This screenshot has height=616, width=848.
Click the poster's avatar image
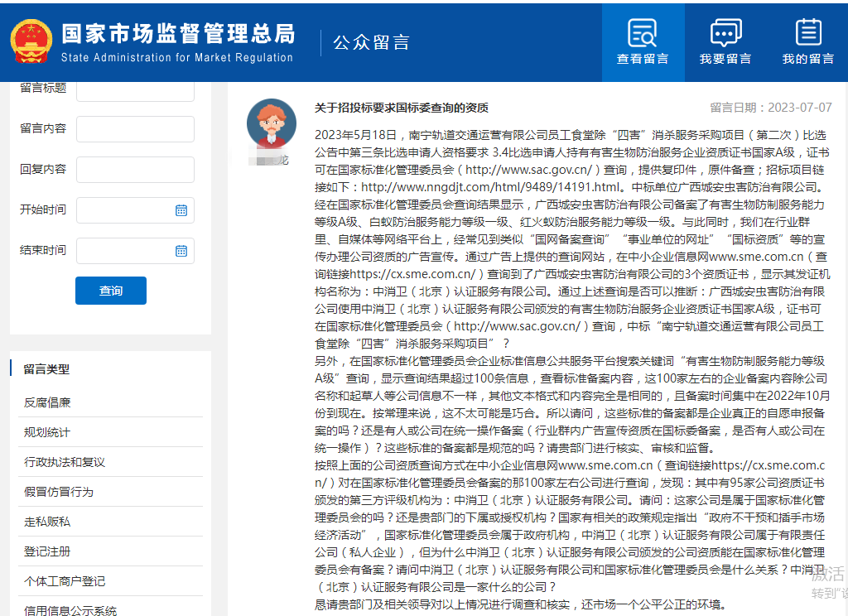coord(272,124)
